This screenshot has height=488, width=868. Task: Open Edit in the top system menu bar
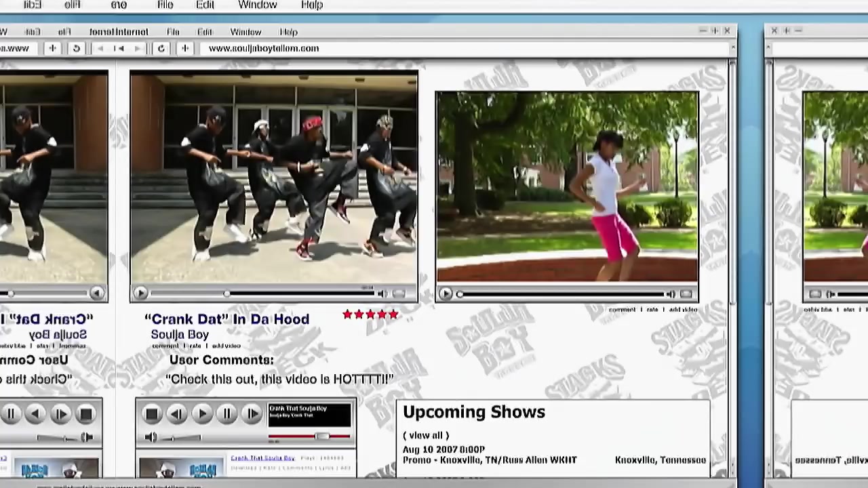tap(205, 5)
